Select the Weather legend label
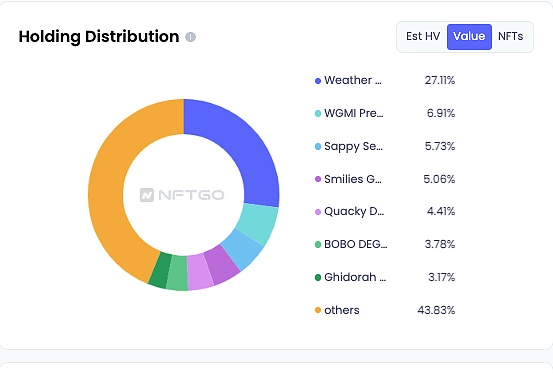 coord(353,80)
